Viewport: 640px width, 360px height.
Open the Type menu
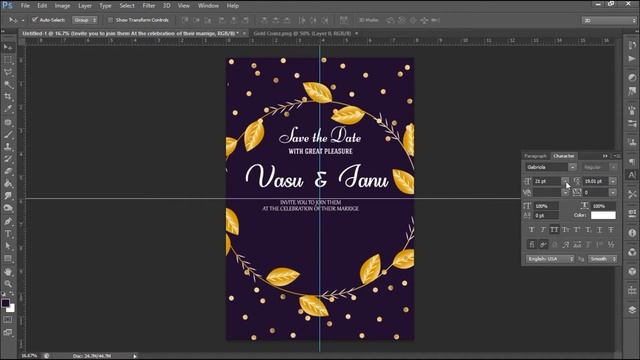pyautogui.click(x=105, y=6)
